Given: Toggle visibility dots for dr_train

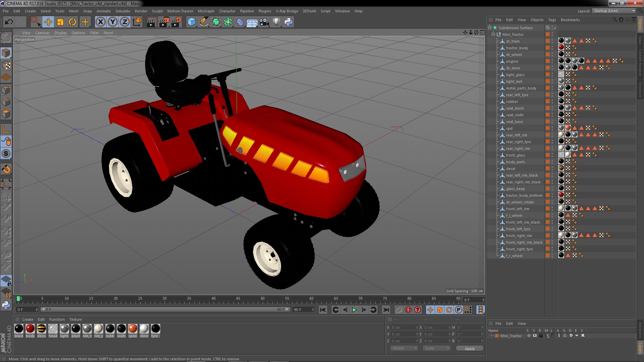Looking at the screenshot, I should (552, 41).
